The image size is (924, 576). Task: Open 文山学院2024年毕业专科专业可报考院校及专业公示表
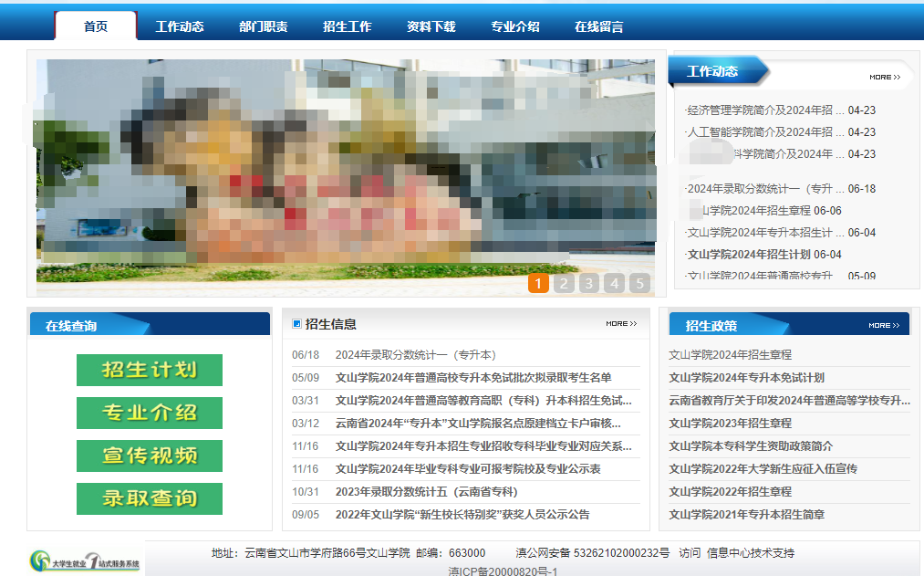[468, 469]
